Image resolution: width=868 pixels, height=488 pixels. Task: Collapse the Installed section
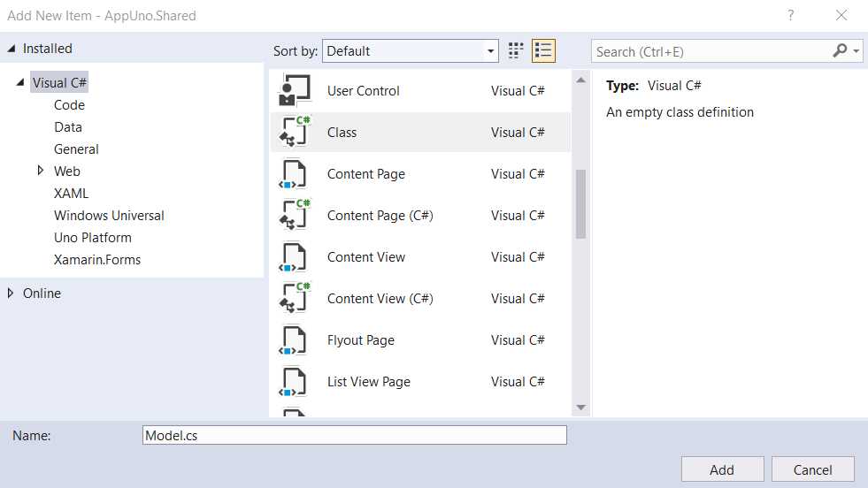point(12,49)
